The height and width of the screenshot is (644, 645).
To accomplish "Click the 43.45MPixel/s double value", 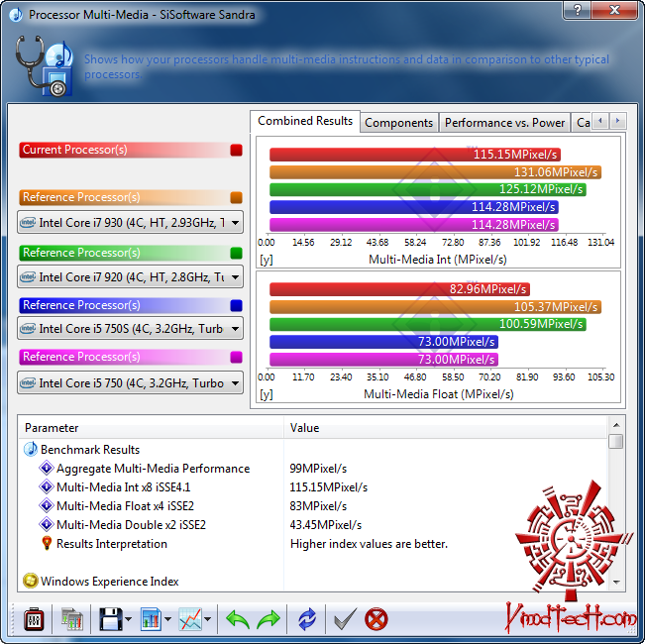I will [325, 525].
